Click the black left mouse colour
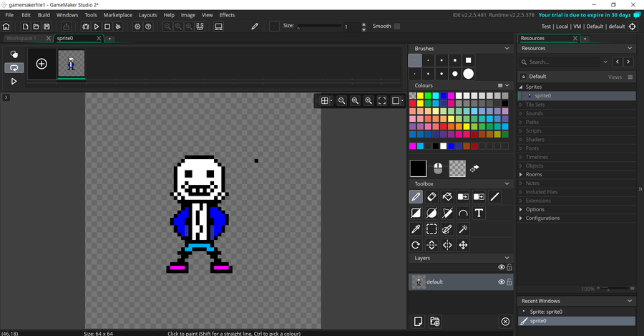The image size is (644, 336). (418, 168)
